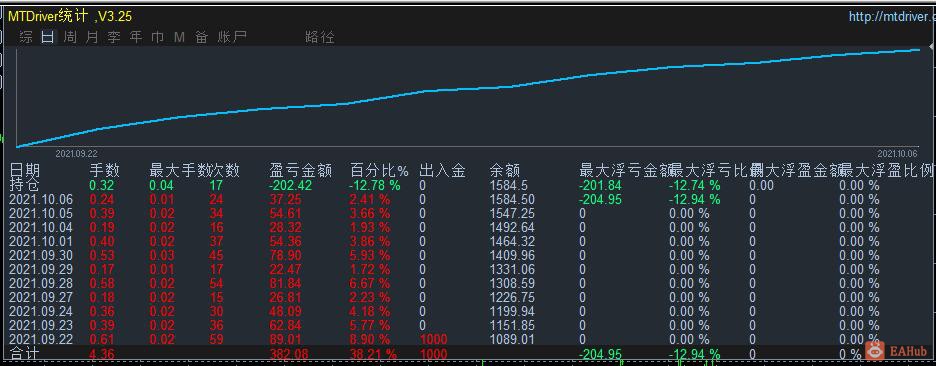Click the 盈亏金额 column header

click(300, 171)
